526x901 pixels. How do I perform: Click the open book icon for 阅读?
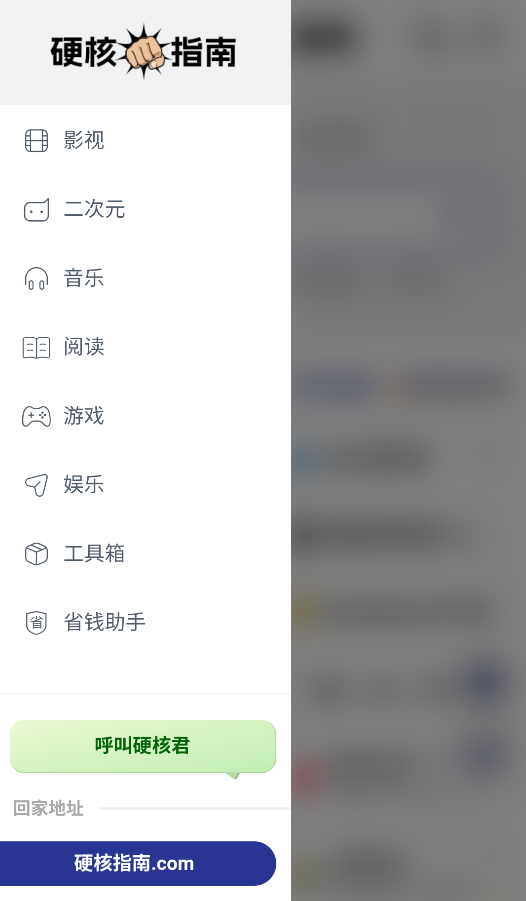tap(36, 348)
